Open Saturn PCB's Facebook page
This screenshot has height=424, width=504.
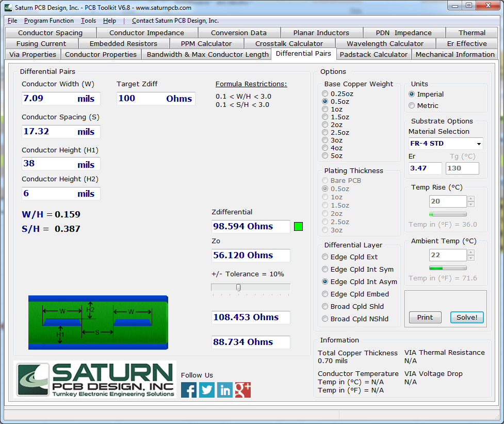tap(189, 390)
